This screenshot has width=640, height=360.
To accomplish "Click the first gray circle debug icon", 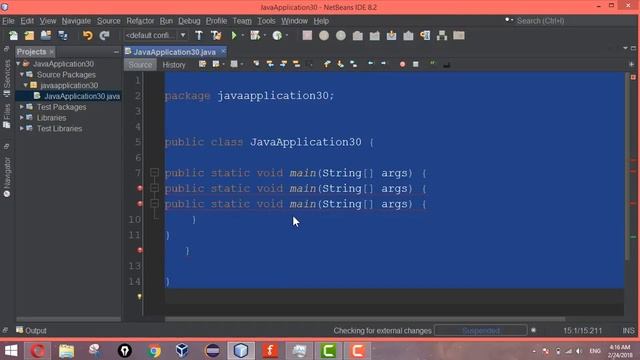I will [x=324, y=36].
